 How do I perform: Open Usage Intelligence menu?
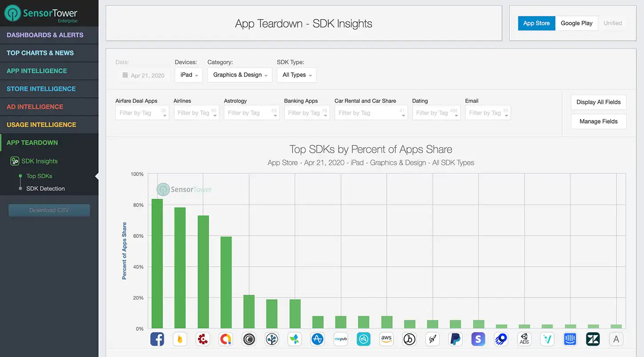coord(49,125)
